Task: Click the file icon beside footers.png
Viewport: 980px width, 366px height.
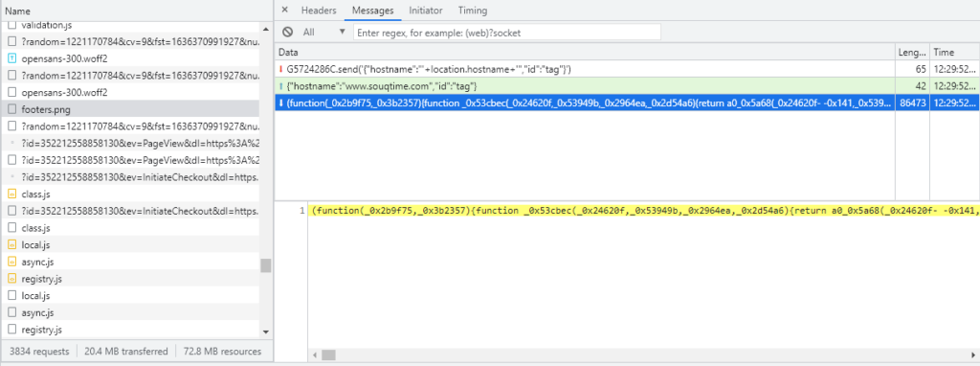Action: coord(11,109)
